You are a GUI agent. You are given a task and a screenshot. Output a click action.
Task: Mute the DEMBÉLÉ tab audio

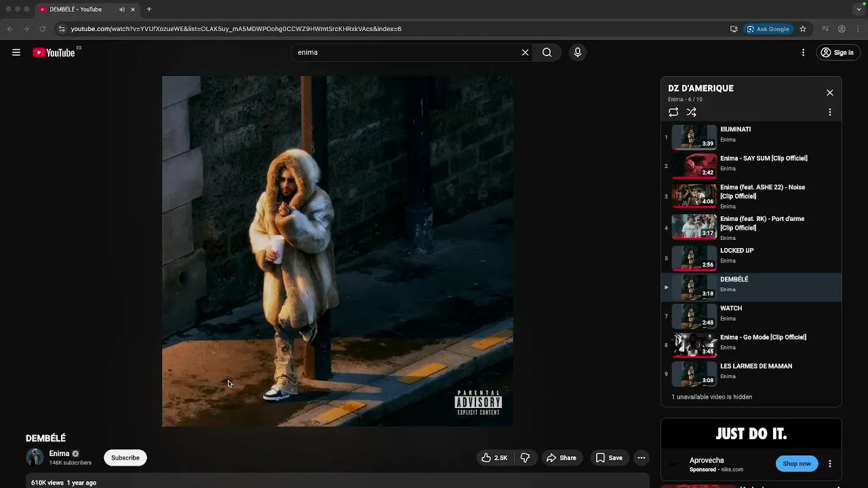[x=122, y=9]
